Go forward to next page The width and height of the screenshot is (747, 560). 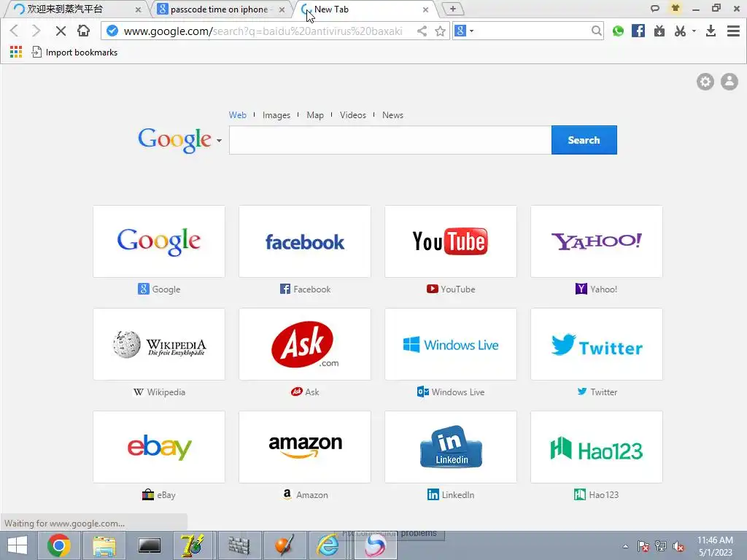(36, 31)
